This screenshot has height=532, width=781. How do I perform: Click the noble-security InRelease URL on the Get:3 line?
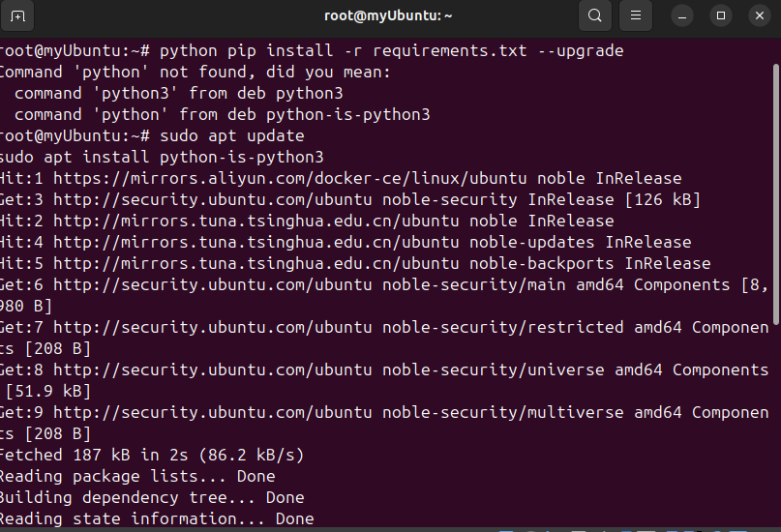tap(213, 199)
